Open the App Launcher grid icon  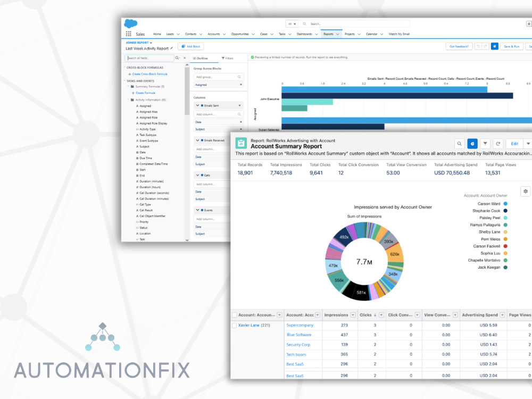129,34
